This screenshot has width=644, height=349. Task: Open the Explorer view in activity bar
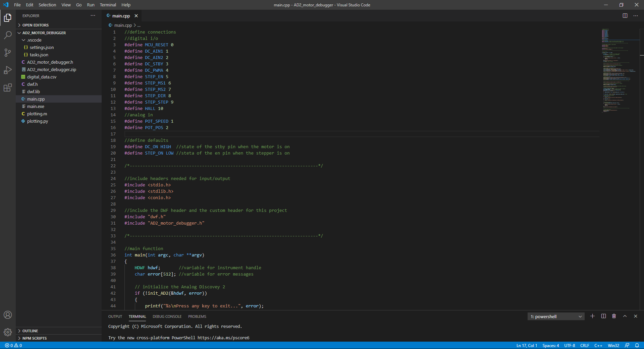click(x=8, y=17)
